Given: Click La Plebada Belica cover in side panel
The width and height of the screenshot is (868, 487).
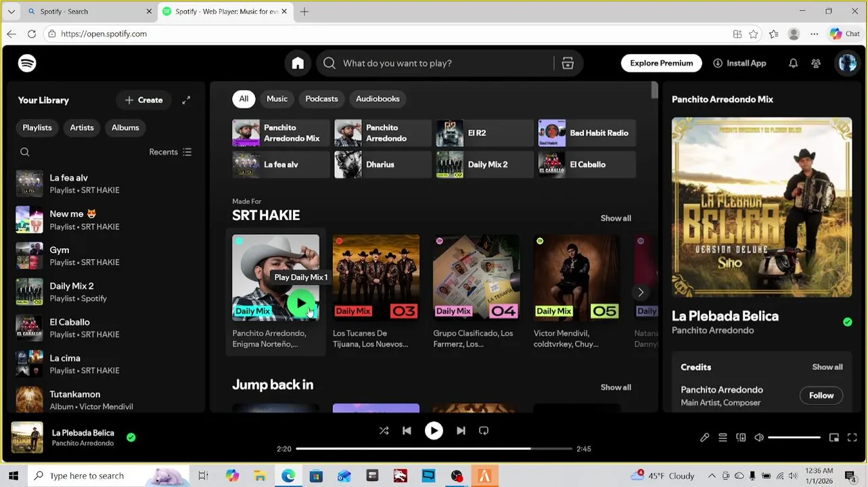Looking at the screenshot, I should click(x=762, y=208).
